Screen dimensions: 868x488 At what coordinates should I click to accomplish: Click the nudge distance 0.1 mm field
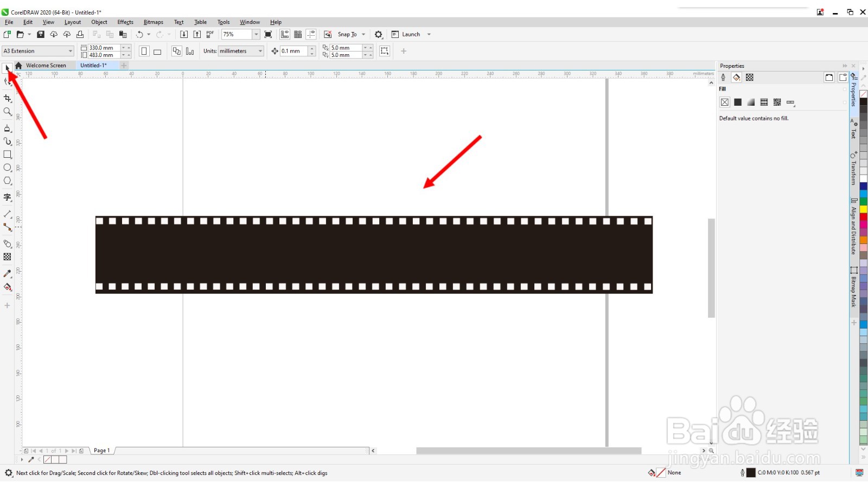[293, 51]
